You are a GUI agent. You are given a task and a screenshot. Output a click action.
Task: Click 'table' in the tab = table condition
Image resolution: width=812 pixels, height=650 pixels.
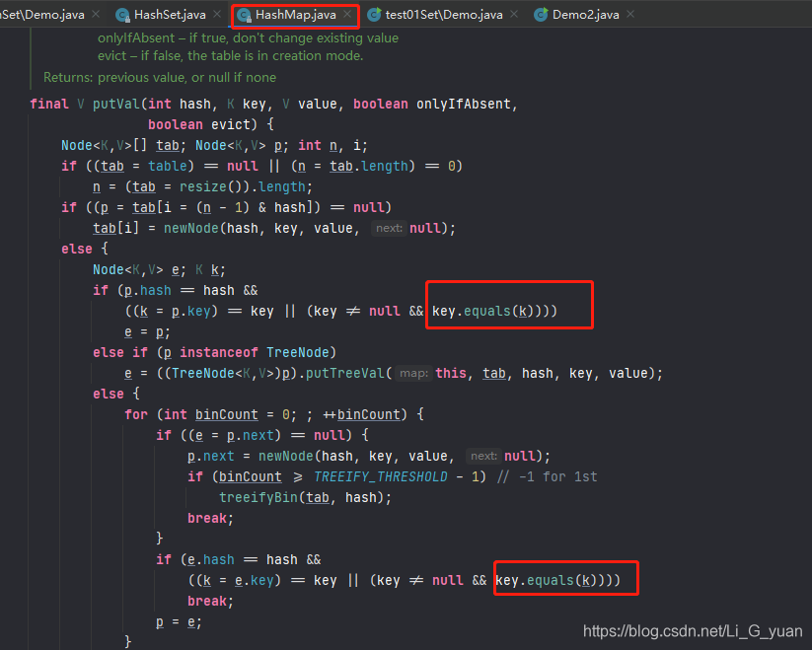[168, 166]
